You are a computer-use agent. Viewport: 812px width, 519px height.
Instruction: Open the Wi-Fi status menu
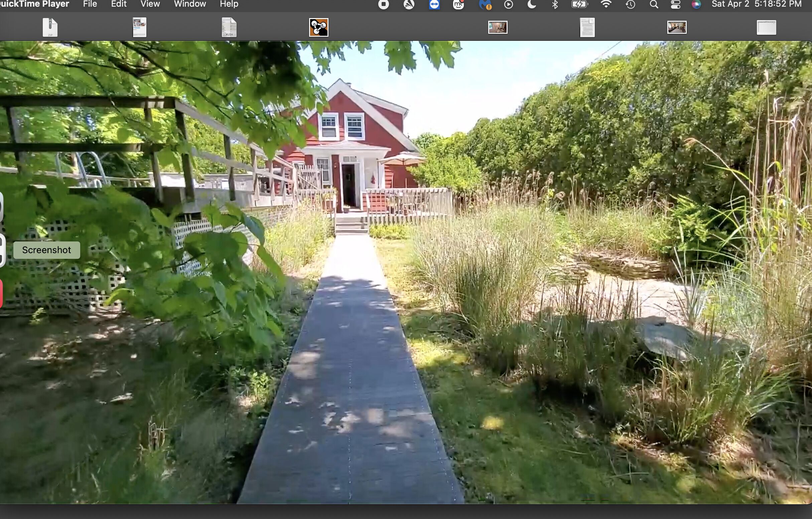[x=606, y=4]
